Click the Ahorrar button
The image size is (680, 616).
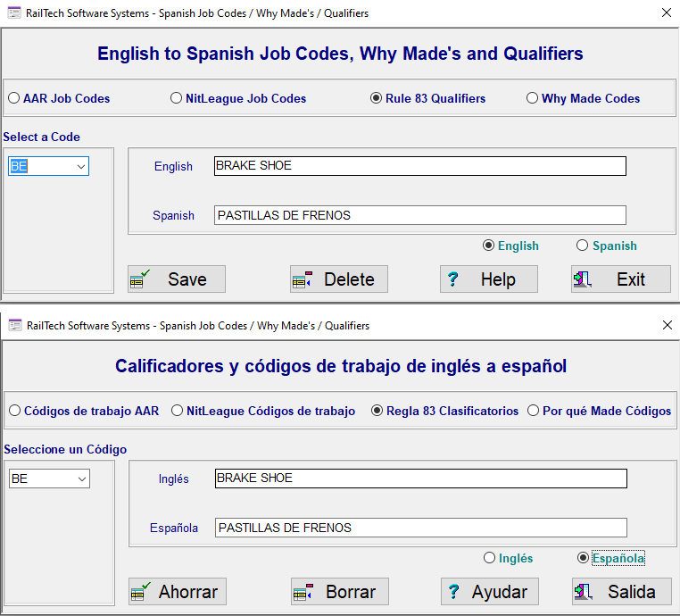178,591
